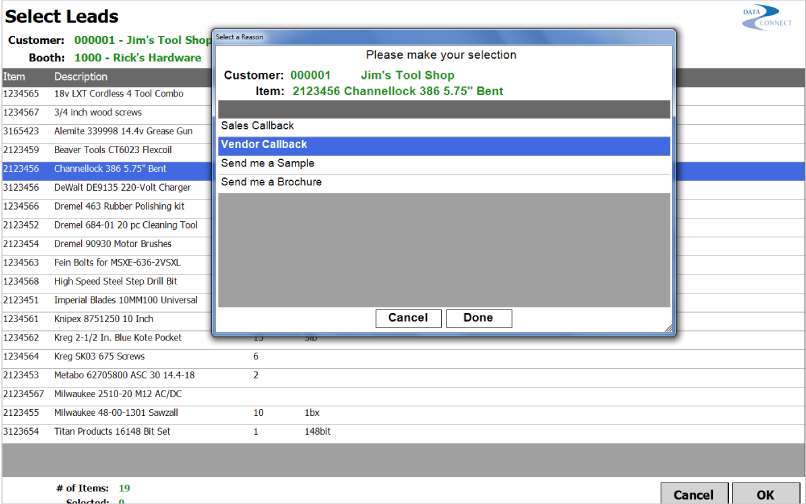The image size is (806, 504).
Task: Select the Titan Products 16148 Bit Set row
Action: click(x=403, y=432)
